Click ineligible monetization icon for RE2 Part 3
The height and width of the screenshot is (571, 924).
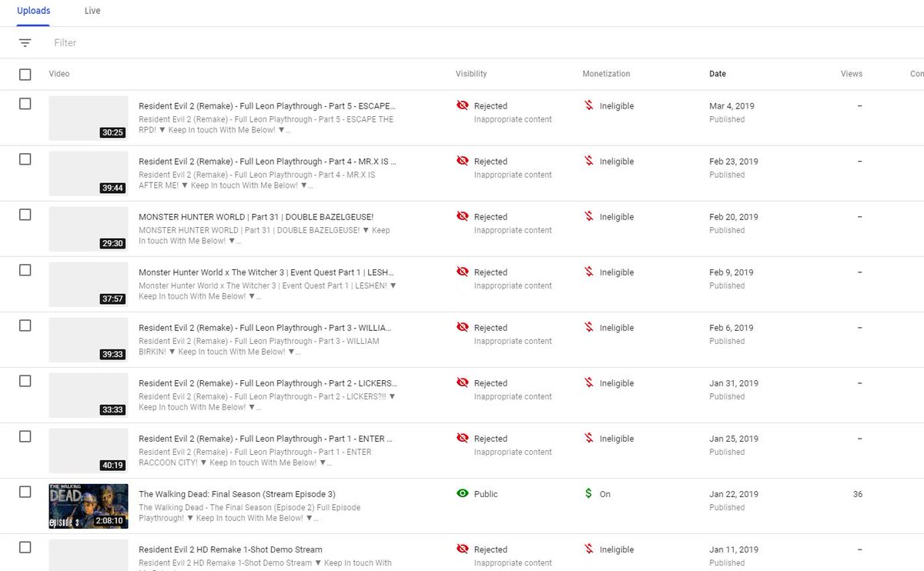coord(589,327)
